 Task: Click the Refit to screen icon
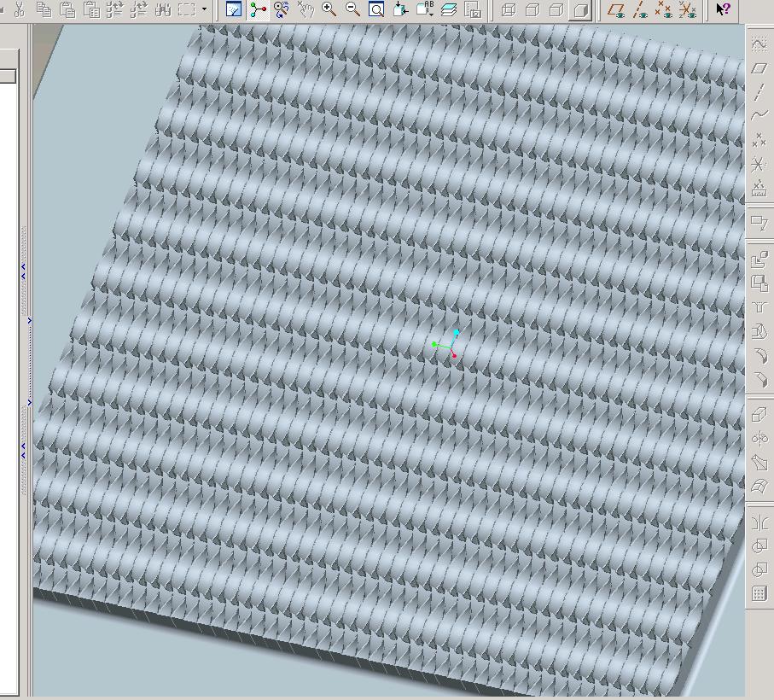click(376, 9)
